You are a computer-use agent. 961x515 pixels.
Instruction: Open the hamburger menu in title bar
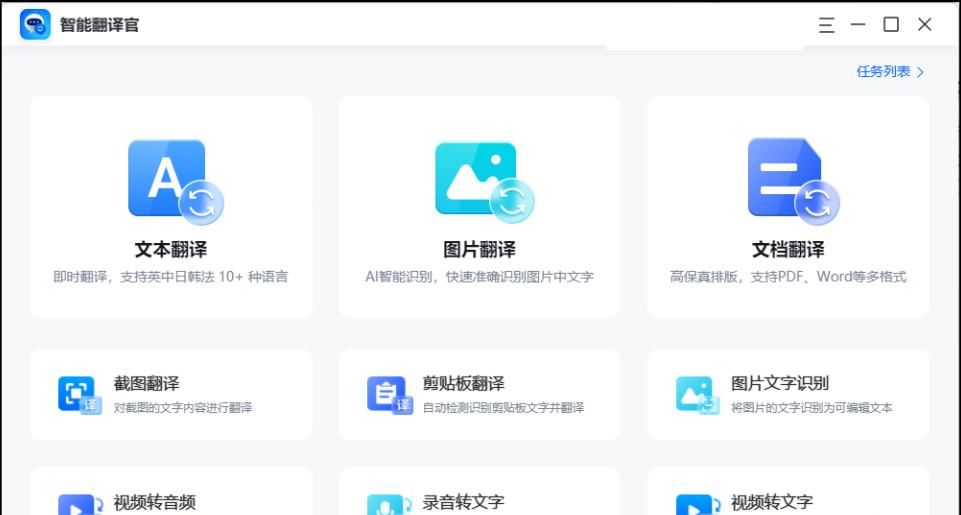coord(826,25)
